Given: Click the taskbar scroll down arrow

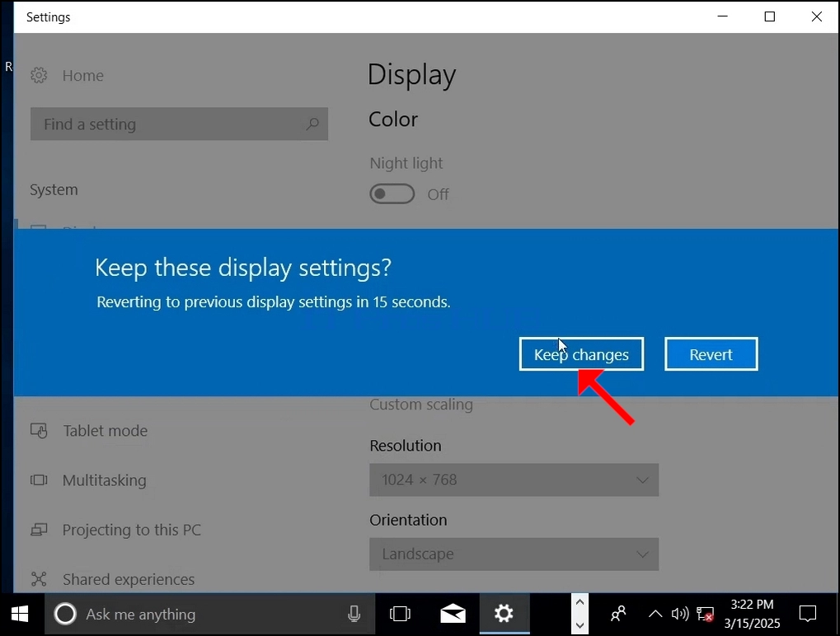Looking at the screenshot, I should click(580, 624).
